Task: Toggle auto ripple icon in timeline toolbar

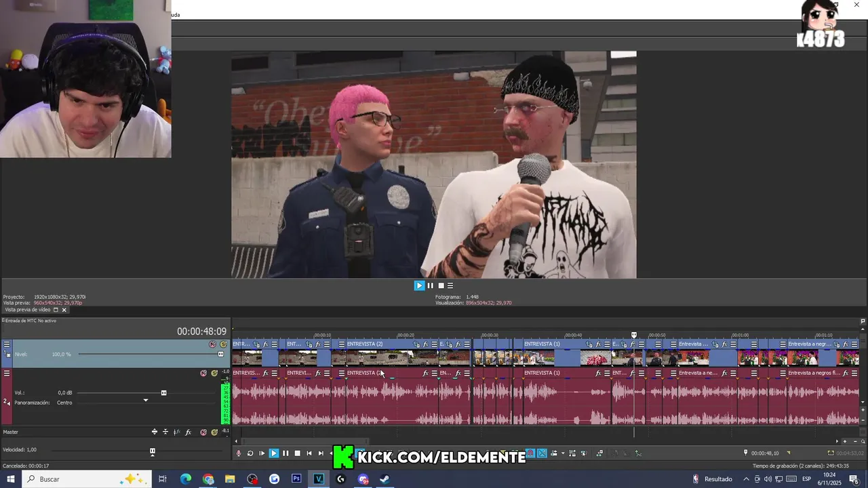Action: click(554, 453)
